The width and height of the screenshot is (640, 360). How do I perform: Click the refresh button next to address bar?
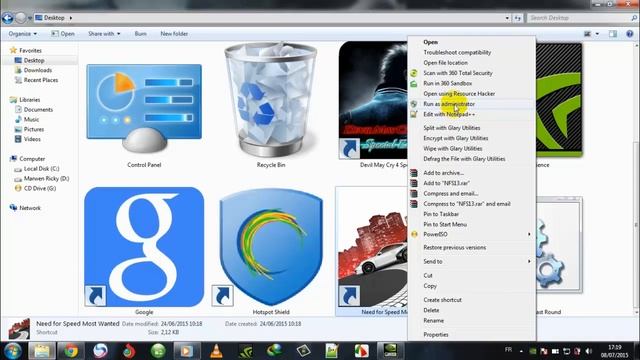pyautogui.click(x=518, y=18)
